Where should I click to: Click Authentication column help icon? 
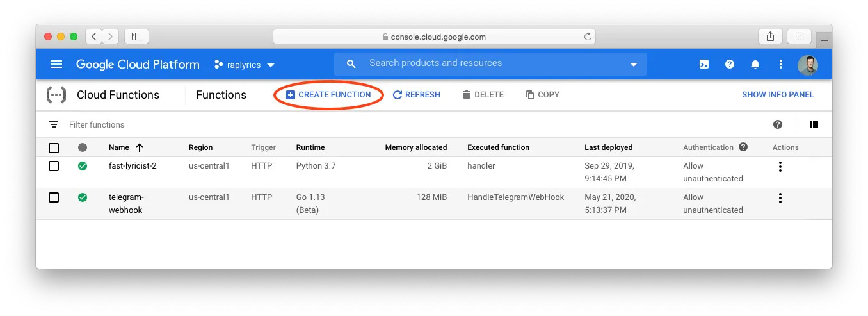point(743,147)
